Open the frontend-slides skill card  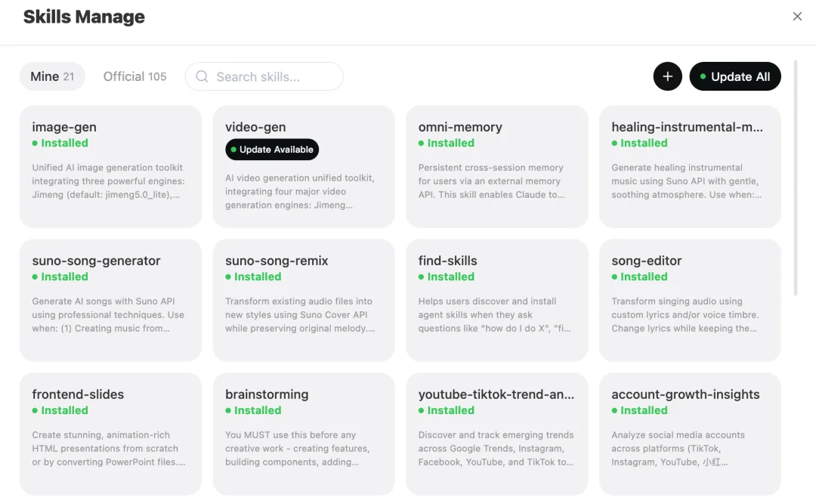110,434
